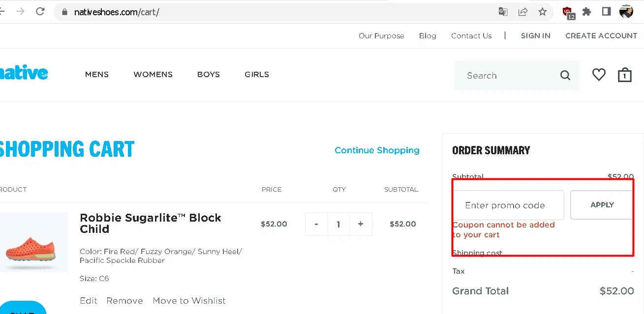Focus the Enter promo code field
The width and height of the screenshot is (644, 314).
point(508,205)
